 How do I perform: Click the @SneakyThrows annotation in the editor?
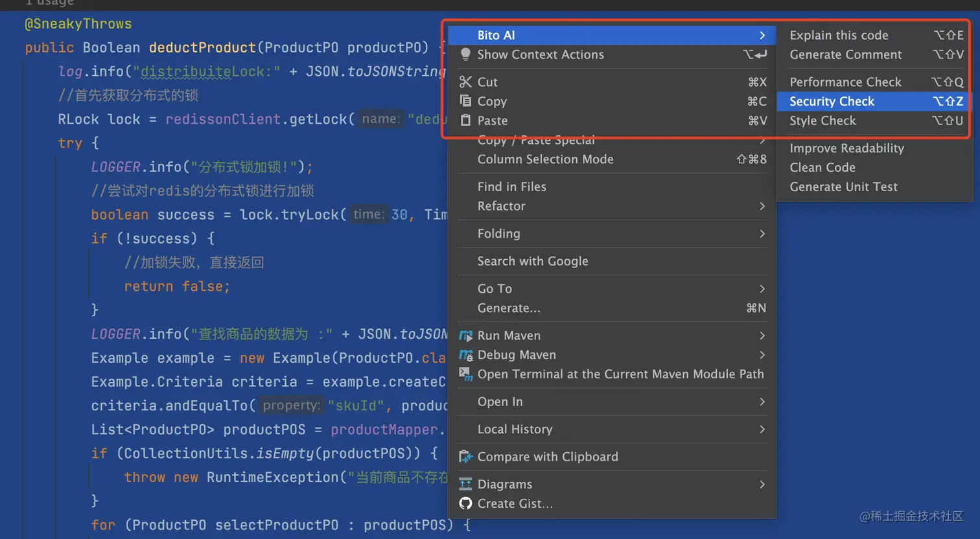(x=78, y=24)
